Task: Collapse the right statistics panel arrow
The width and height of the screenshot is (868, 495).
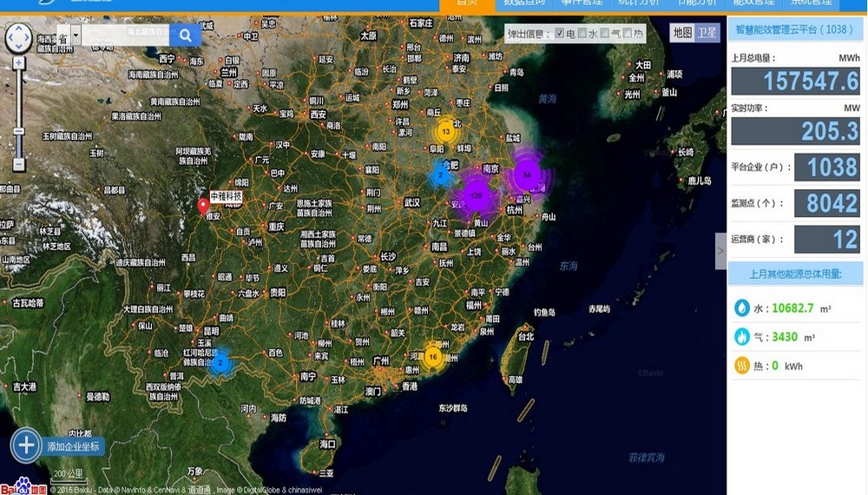Action: point(720,251)
